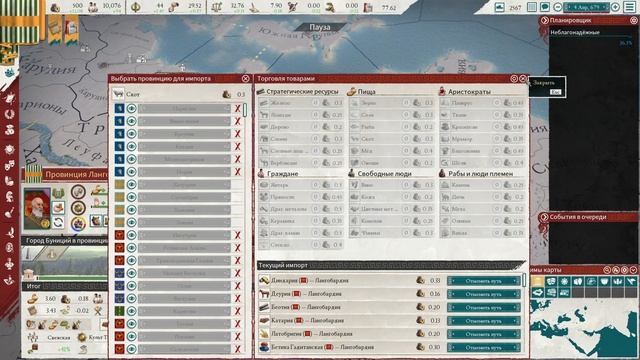The image size is (640, 360).
Task: Close the Планировщик panel
Action: click(x=633, y=20)
